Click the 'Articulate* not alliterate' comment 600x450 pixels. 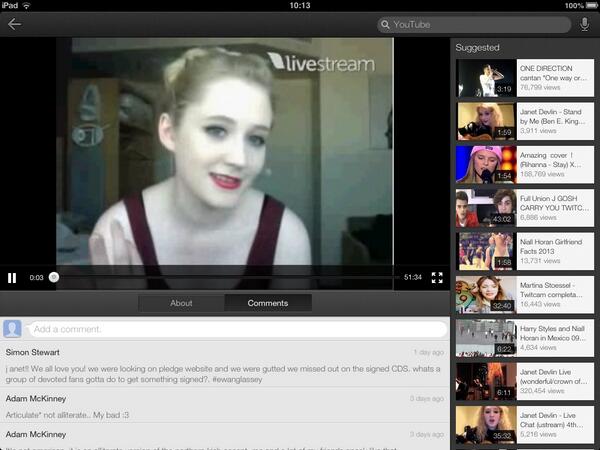click(x=67, y=415)
